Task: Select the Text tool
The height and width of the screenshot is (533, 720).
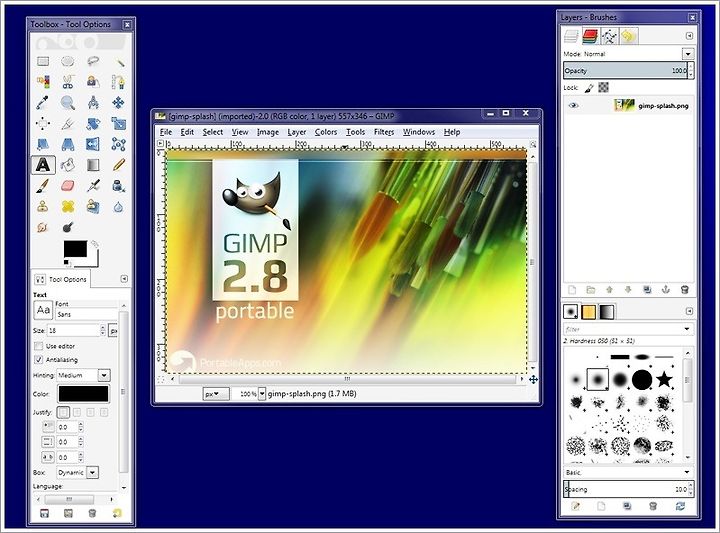Action: (43, 164)
